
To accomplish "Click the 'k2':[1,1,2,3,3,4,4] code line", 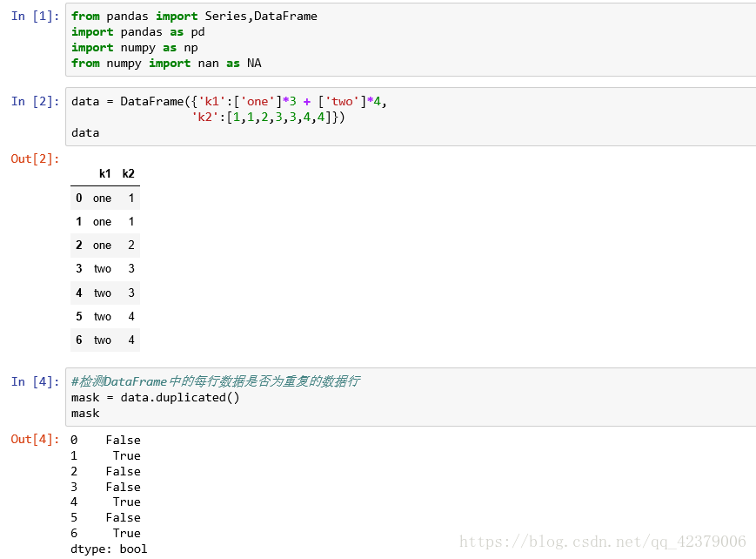I will point(268,117).
